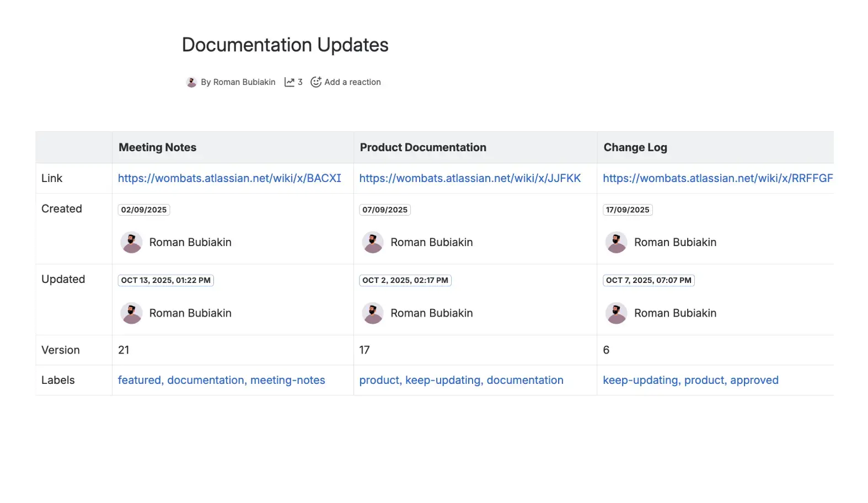Click updater avatar in Meeting Notes Updated cell
The width and height of the screenshot is (868, 503).
(131, 313)
